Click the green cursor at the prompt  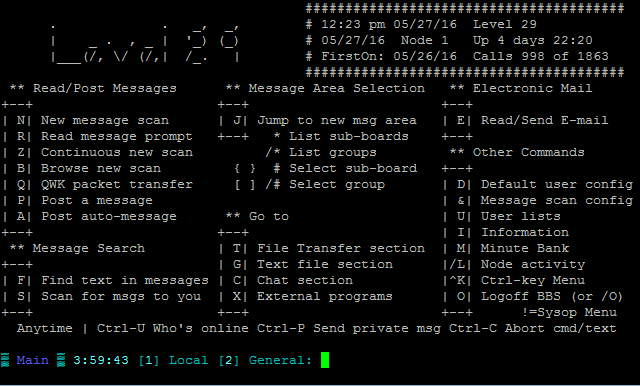[x=325, y=360]
